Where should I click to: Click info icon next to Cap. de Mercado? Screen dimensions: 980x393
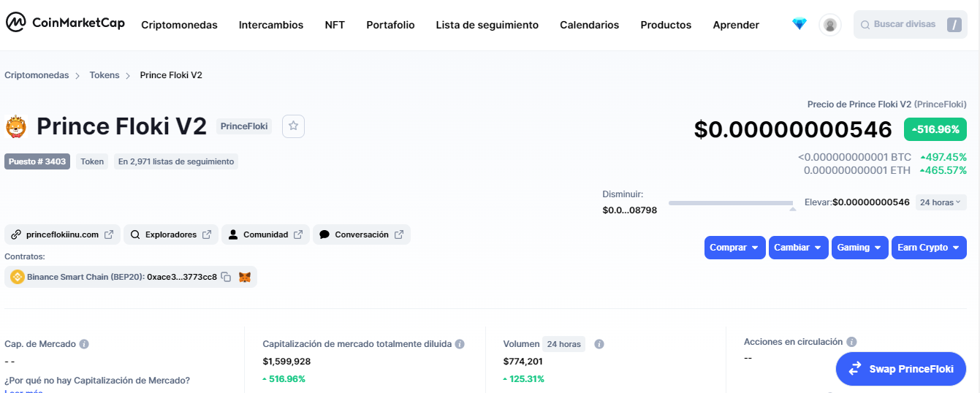click(84, 344)
